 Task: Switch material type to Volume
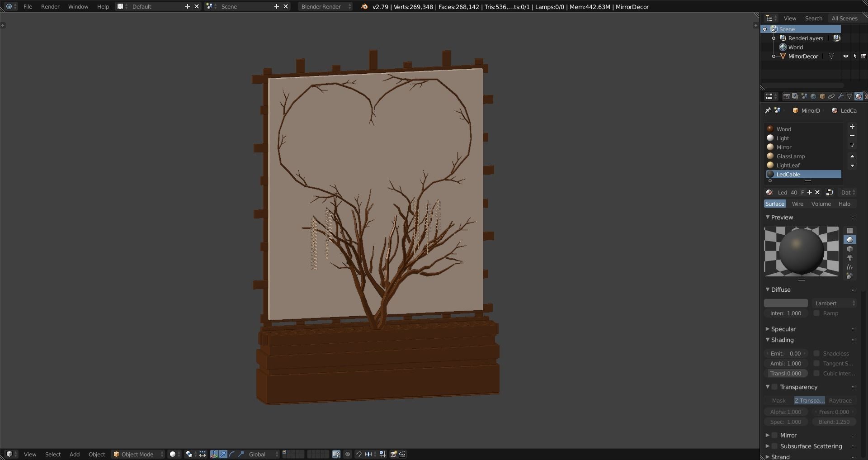pos(821,204)
